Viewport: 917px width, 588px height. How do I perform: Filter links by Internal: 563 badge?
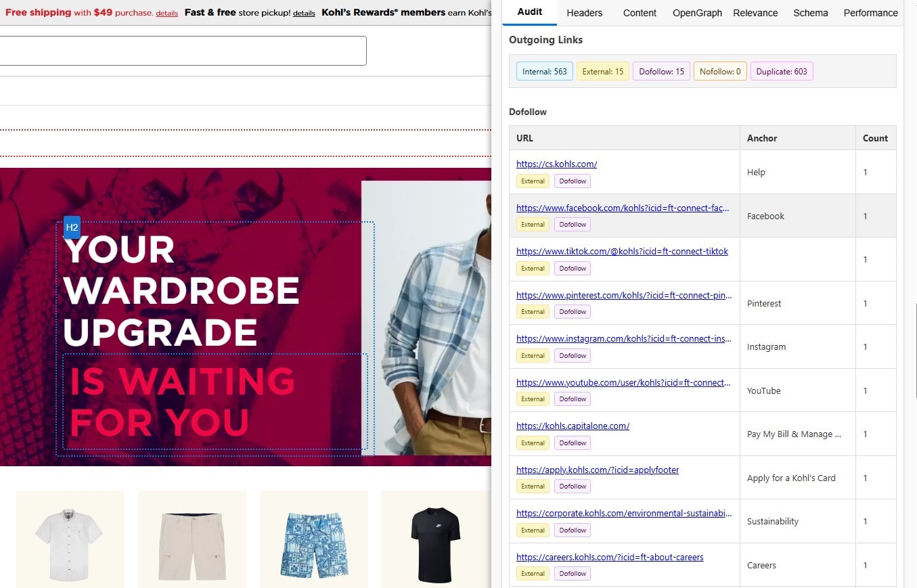point(544,72)
